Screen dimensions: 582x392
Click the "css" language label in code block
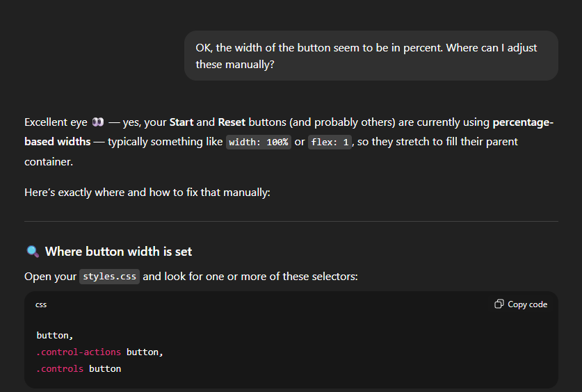click(x=41, y=304)
